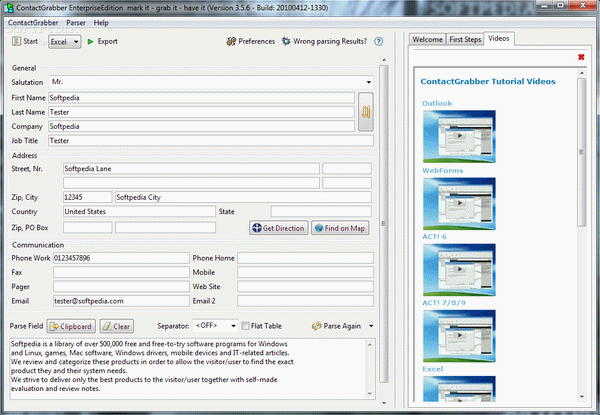Image resolution: width=600 pixels, height=415 pixels.
Task: Select the Videos tab
Action: coord(499,39)
